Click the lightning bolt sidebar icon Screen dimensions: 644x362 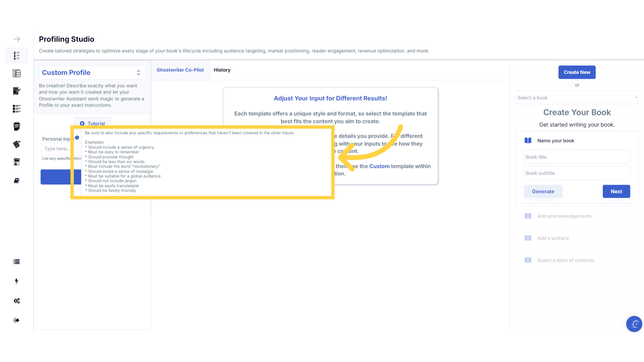[x=17, y=281]
